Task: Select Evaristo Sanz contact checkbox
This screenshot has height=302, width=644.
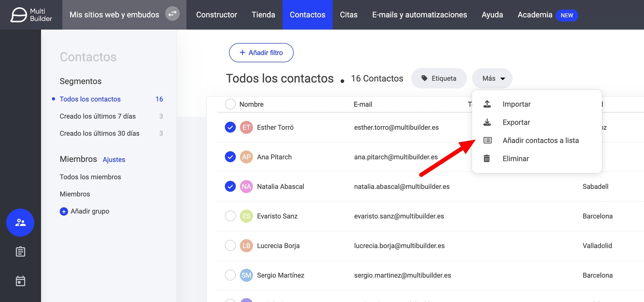Action: [x=230, y=216]
